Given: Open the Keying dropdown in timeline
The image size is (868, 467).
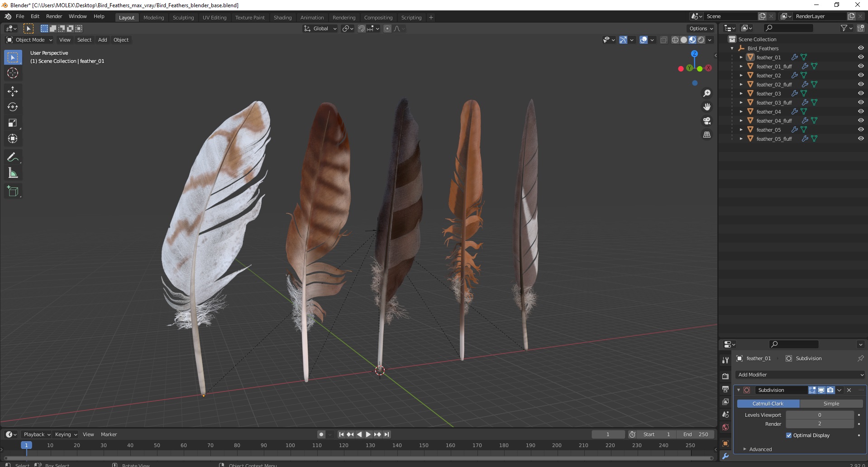Looking at the screenshot, I should click(x=66, y=434).
